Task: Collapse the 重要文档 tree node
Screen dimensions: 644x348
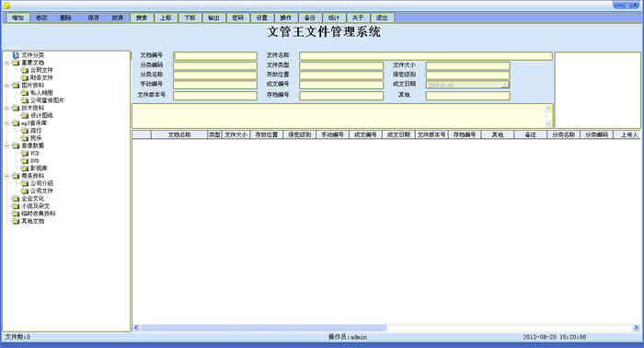Action: [7, 63]
